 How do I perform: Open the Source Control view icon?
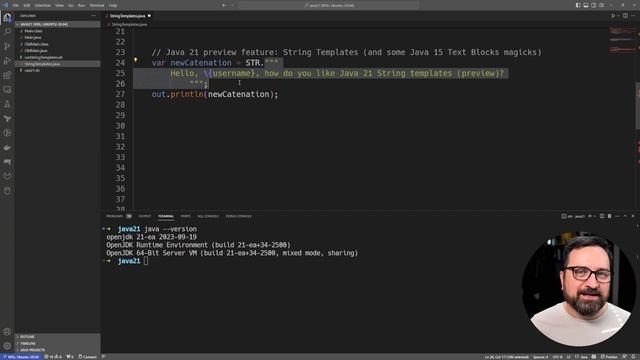pyautogui.click(x=7, y=46)
